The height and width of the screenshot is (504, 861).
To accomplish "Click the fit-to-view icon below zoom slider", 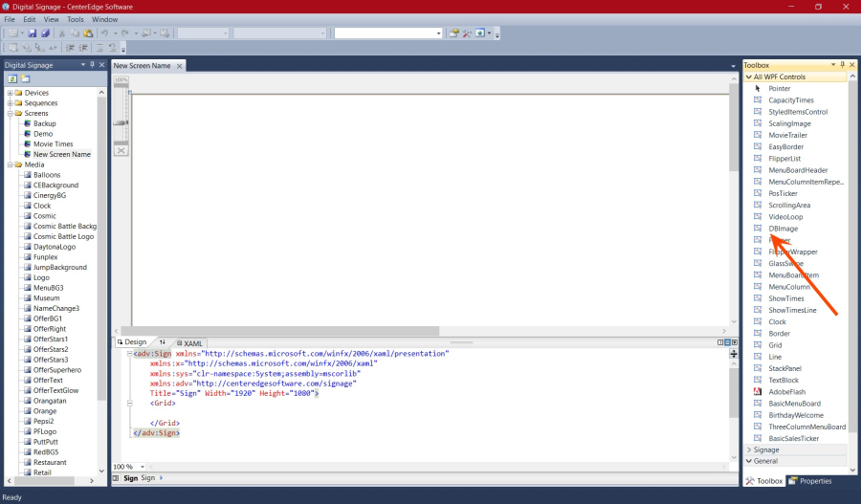I will pyautogui.click(x=121, y=150).
